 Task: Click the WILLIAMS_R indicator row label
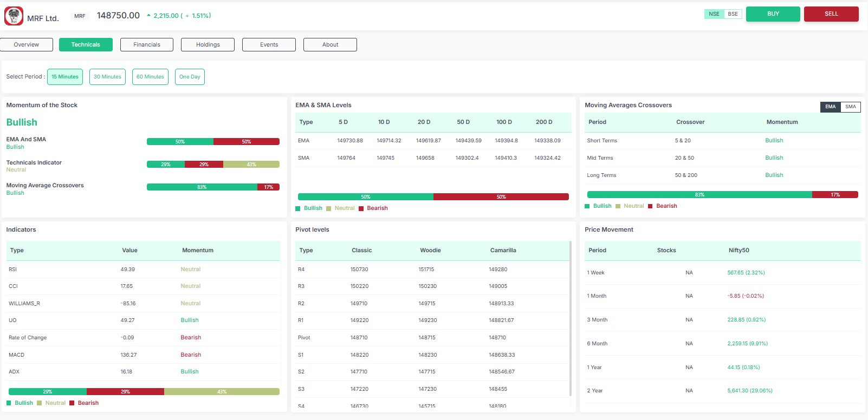[24, 304]
